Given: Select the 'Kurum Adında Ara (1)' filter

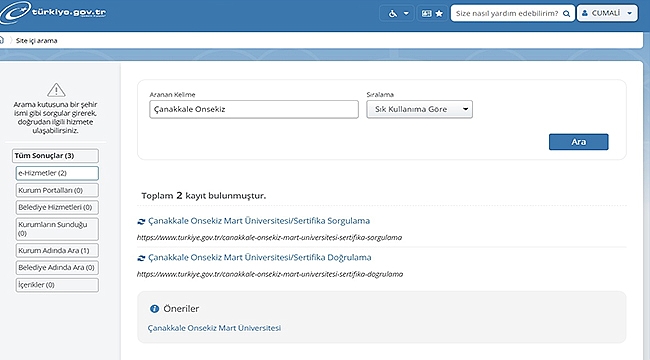Looking at the screenshot, I should click(x=57, y=251).
